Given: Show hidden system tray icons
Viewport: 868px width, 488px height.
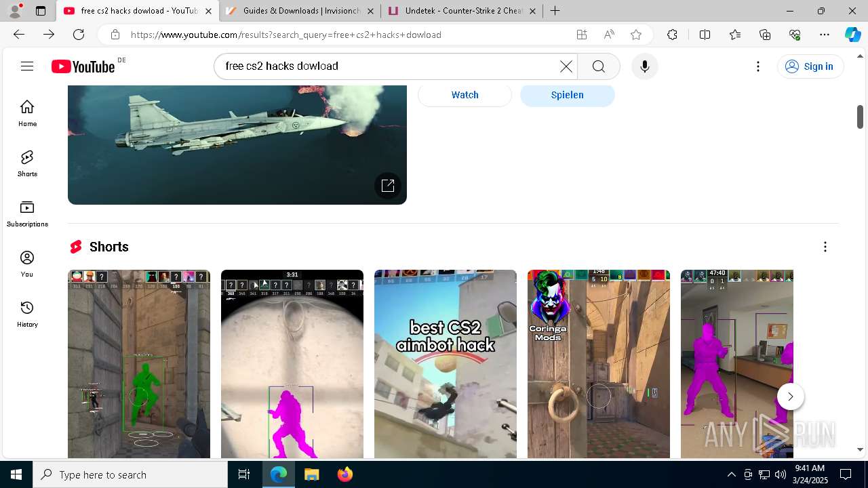Looking at the screenshot, I should [x=731, y=474].
